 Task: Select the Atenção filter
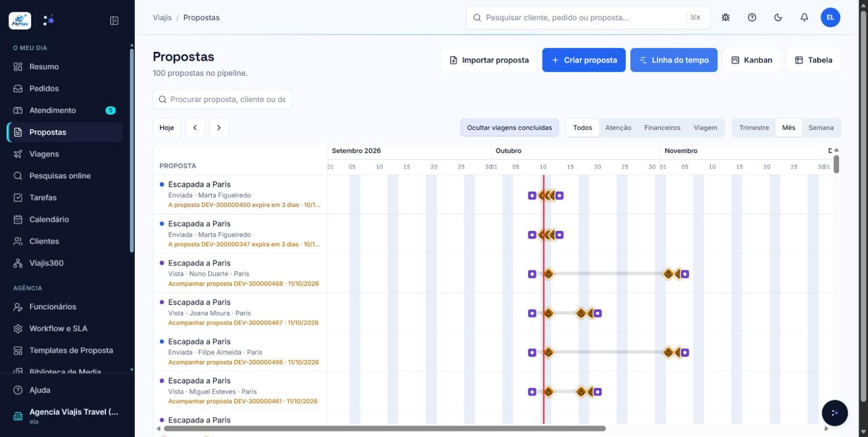tap(618, 128)
